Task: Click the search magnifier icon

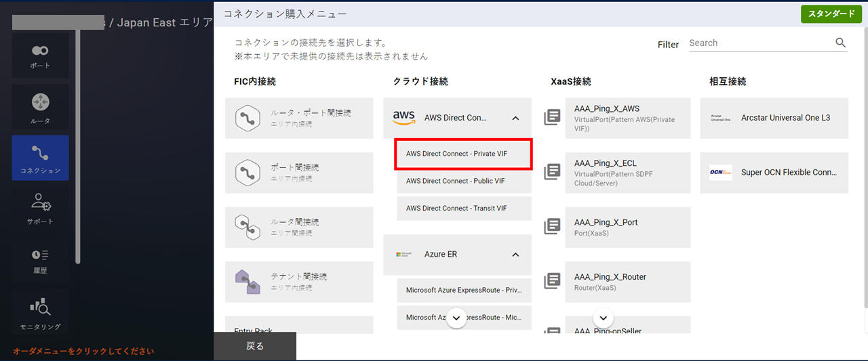Action: 841,43
